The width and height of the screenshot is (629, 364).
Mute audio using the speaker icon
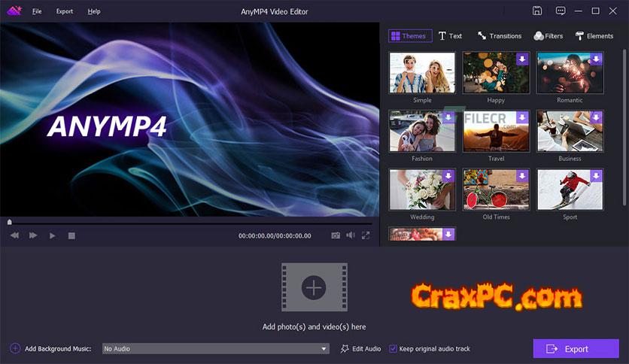click(x=350, y=235)
